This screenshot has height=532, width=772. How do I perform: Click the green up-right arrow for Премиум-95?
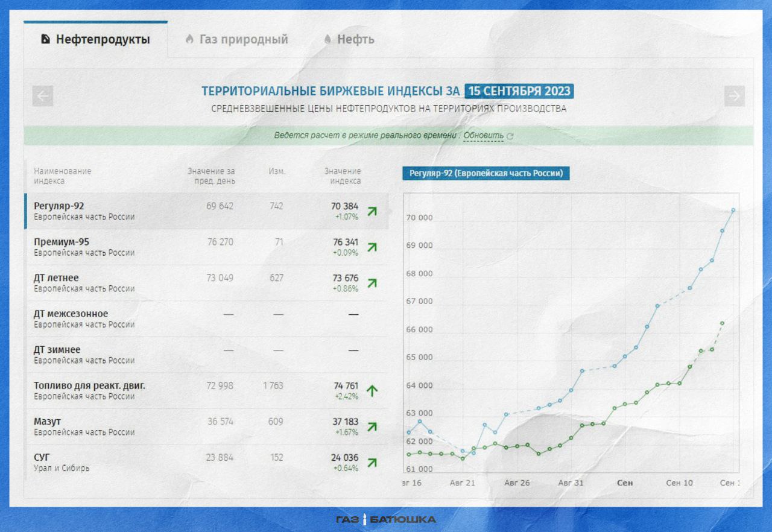pos(372,247)
